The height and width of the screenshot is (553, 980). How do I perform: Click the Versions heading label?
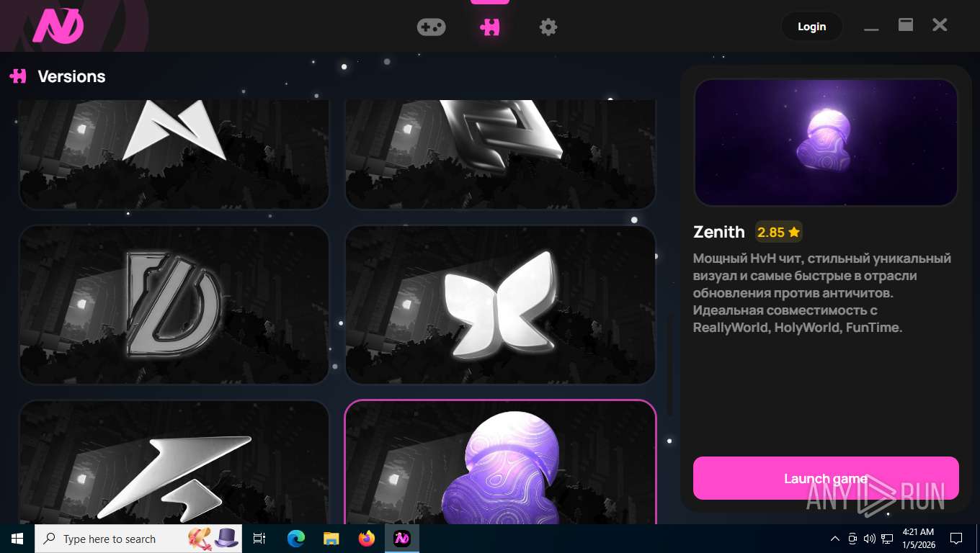71,76
